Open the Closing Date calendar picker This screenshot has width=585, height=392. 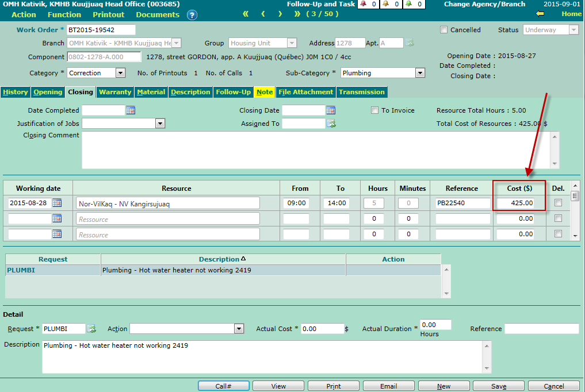pyautogui.click(x=330, y=110)
